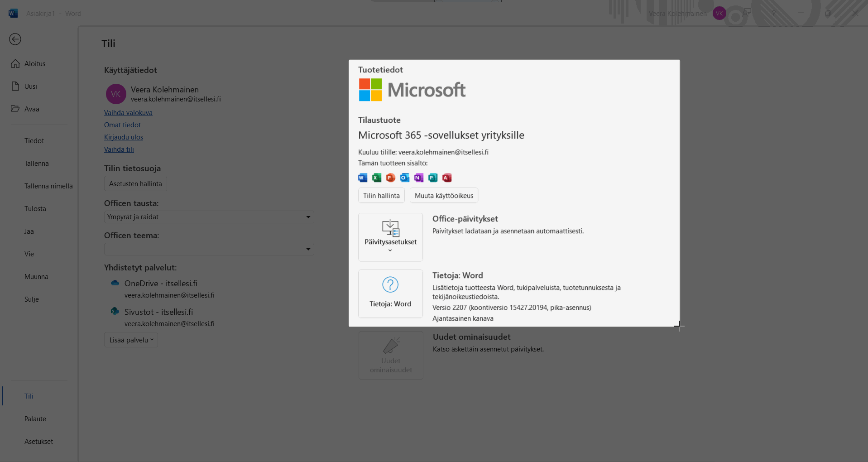Click the Excel product icon
Screen dimensions: 868x462
377,178
